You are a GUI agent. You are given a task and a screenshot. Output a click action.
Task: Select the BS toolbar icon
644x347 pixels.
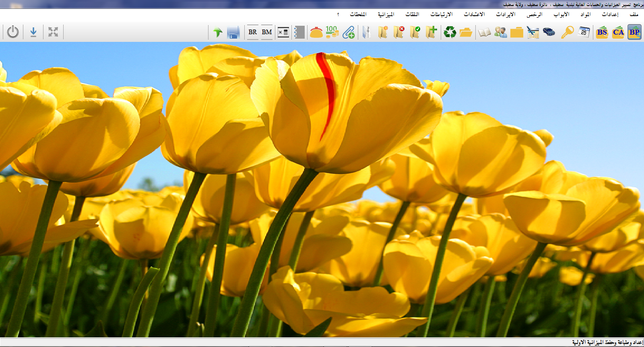602,32
